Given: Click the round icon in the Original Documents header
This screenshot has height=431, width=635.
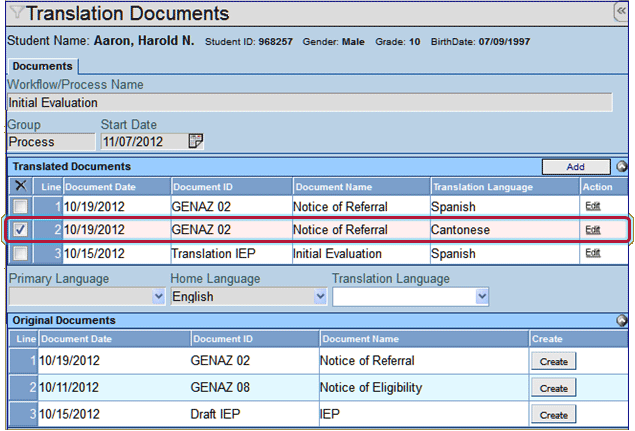Looking at the screenshot, I should click(x=622, y=320).
